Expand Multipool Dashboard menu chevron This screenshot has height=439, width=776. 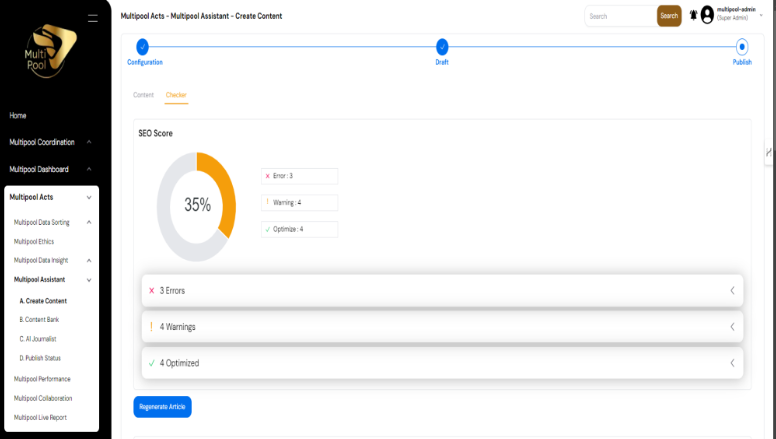[x=89, y=169]
